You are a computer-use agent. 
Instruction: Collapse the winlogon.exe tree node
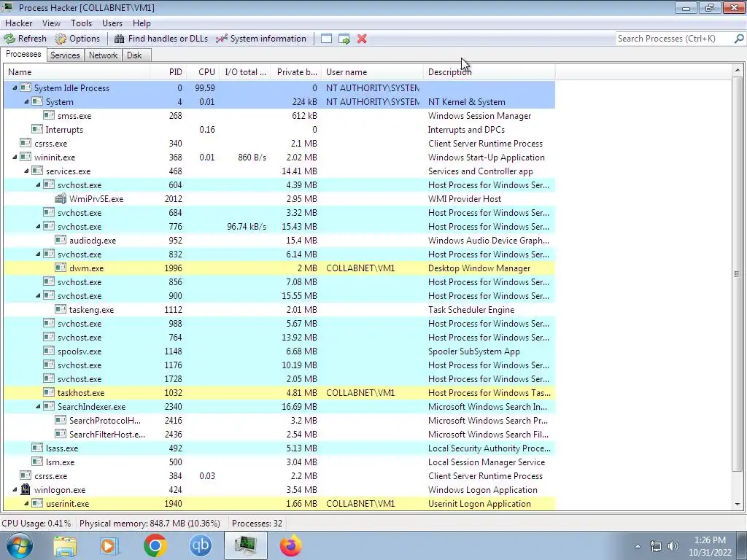(15, 489)
